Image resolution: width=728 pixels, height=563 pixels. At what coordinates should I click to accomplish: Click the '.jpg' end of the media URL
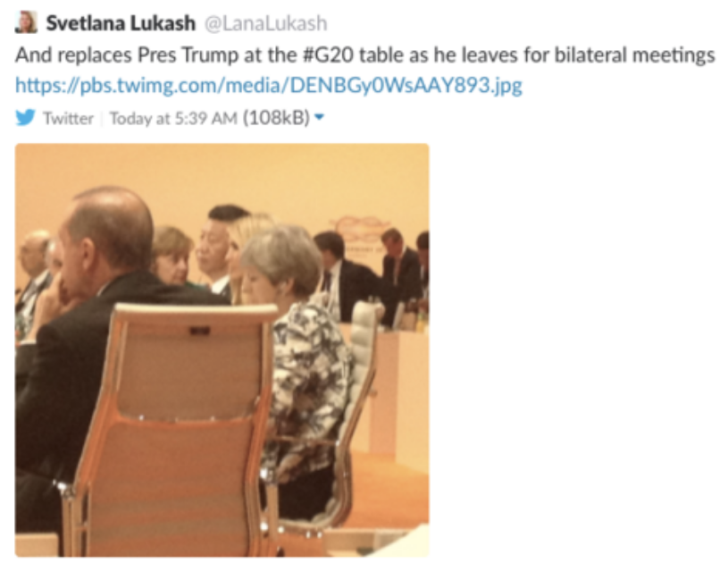pyautogui.click(x=507, y=86)
